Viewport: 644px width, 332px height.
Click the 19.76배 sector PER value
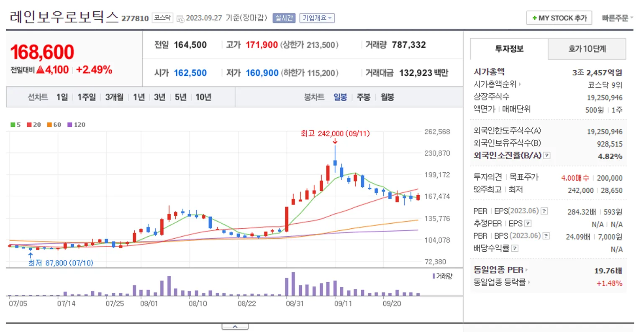(608, 271)
